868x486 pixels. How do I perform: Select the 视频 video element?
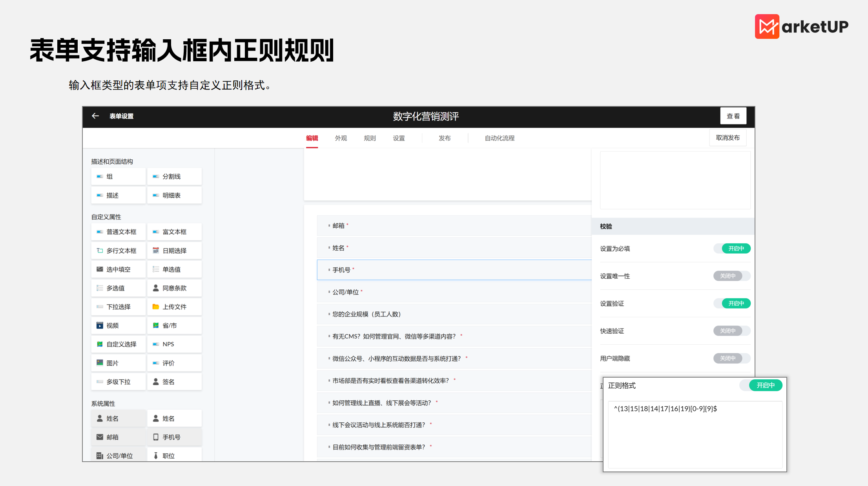[x=118, y=325]
